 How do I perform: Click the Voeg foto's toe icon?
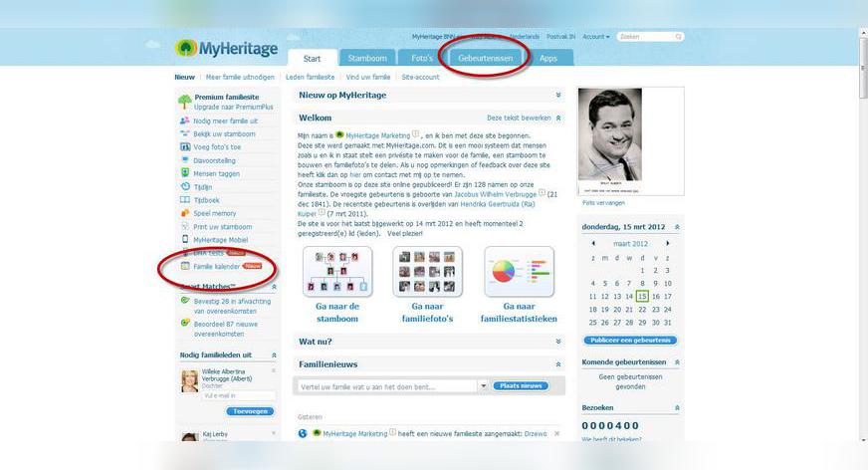pyautogui.click(x=185, y=146)
